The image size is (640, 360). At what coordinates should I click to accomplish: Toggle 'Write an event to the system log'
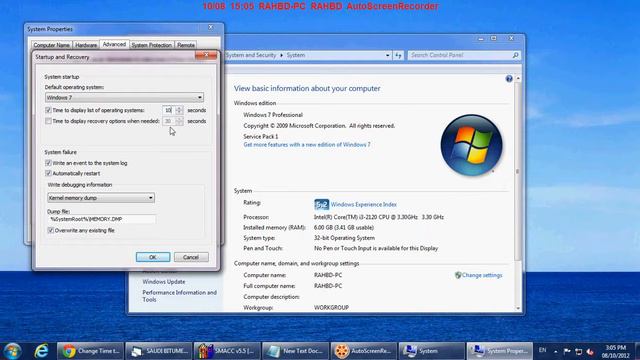point(48,163)
